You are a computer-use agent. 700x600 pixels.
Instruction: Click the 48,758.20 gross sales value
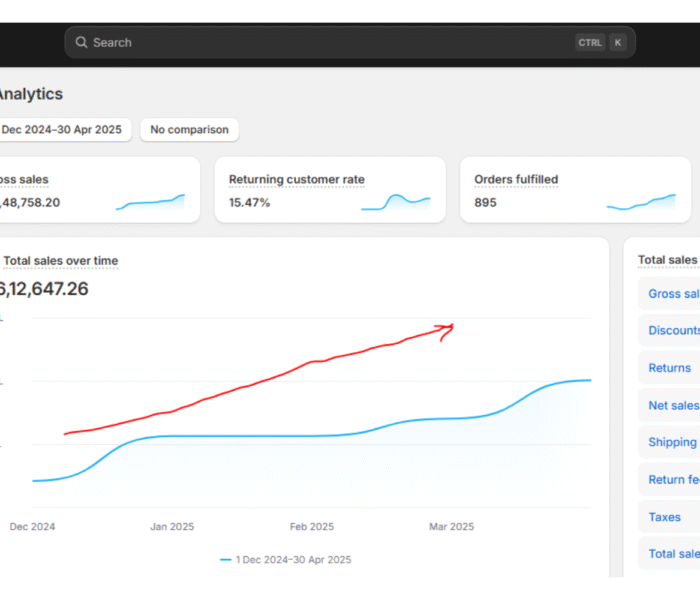click(x=30, y=203)
